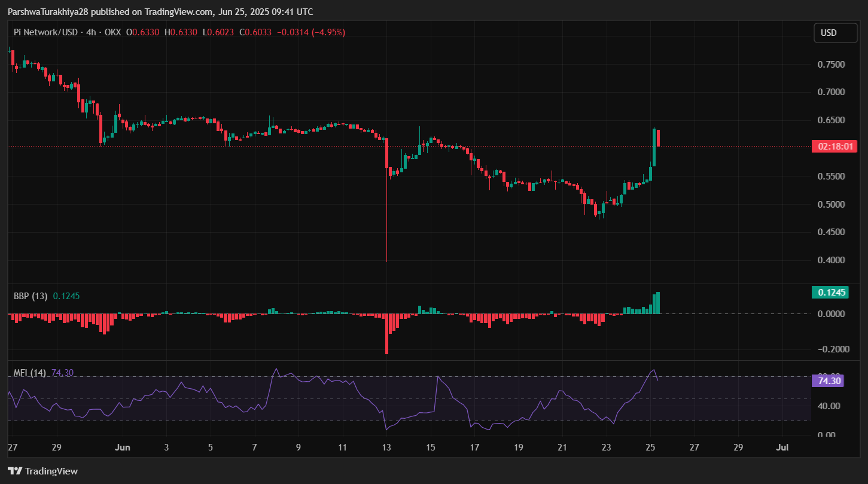
Task: Click the Jun label on the time axis
Action: pos(122,447)
